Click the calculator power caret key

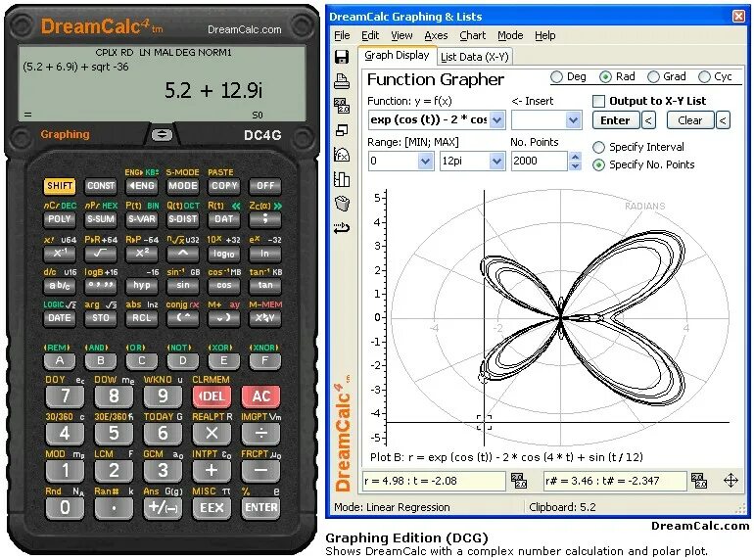click(x=183, y=253)
